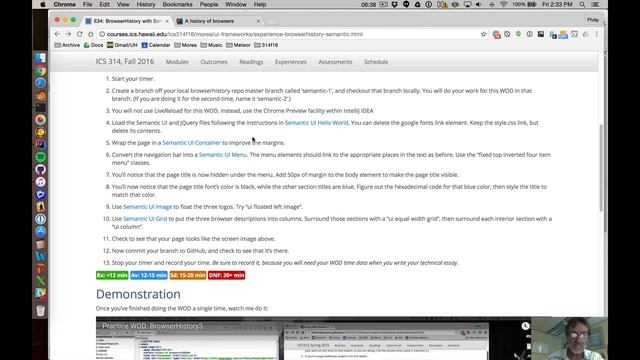The width and height of the screenshot is (640, 360).
Task: Expand the 314f16 bookmarks folder
Action: click(266, 45)
